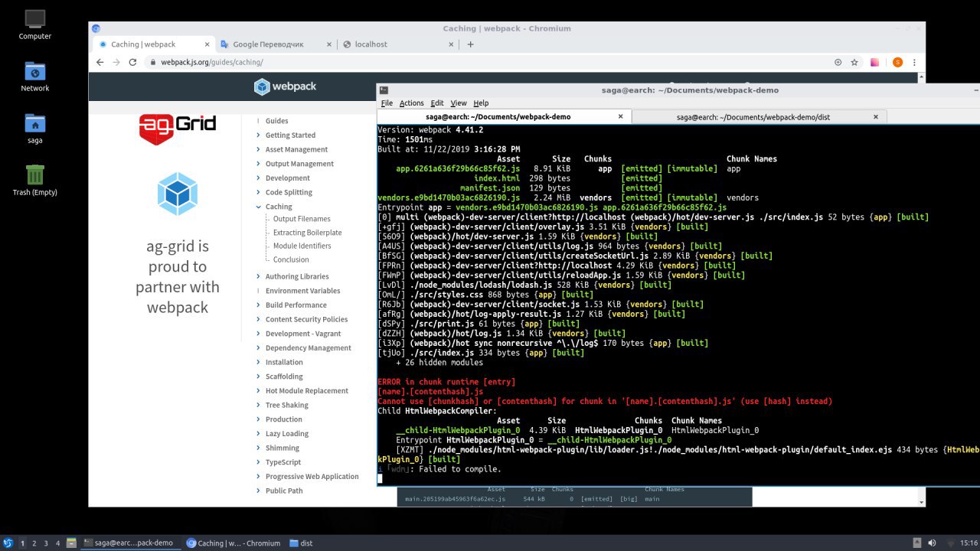The height and width of the screenshot is (551, 980).
Task: Close the webpack-demo/dist terminal tab
Action: [x=876, y=117]
